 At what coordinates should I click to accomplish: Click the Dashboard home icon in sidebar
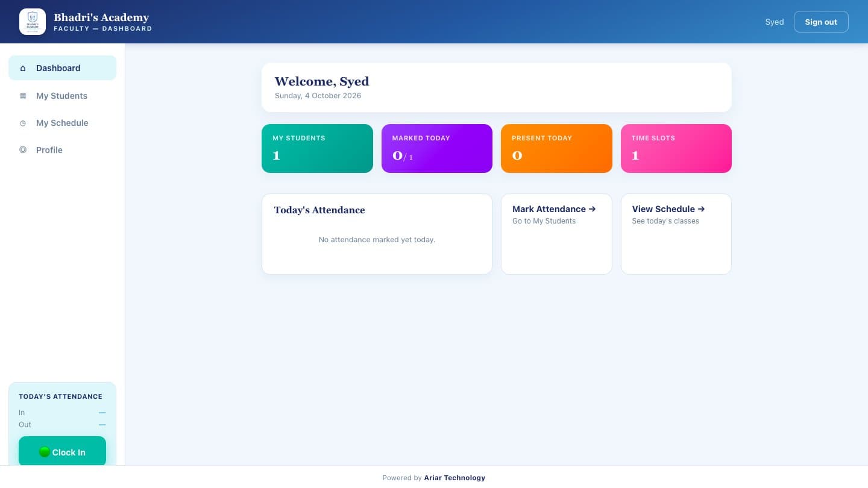coord(23,68)
